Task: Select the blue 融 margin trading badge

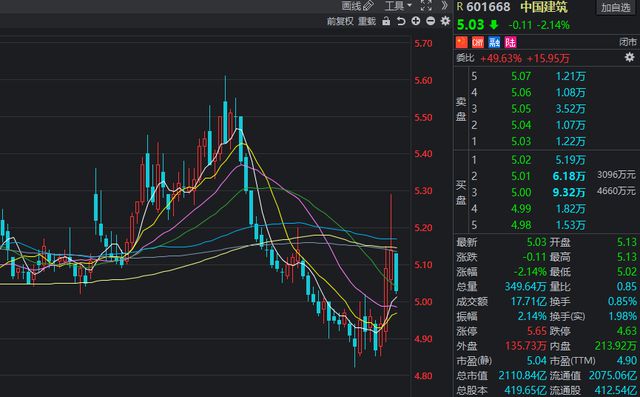Action: [x=494, y=42]
